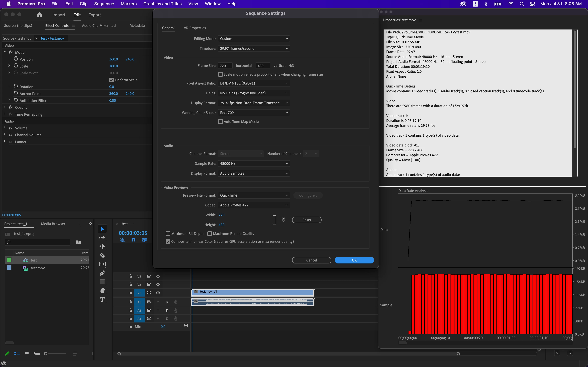
Task: Enable Auto Tone Map Media
Action: (x=220, y=122)
